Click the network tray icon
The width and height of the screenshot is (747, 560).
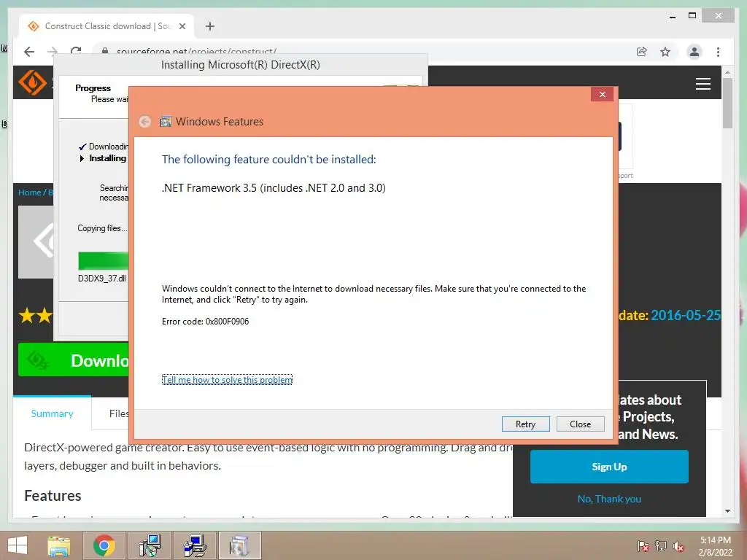coord(660,545)
